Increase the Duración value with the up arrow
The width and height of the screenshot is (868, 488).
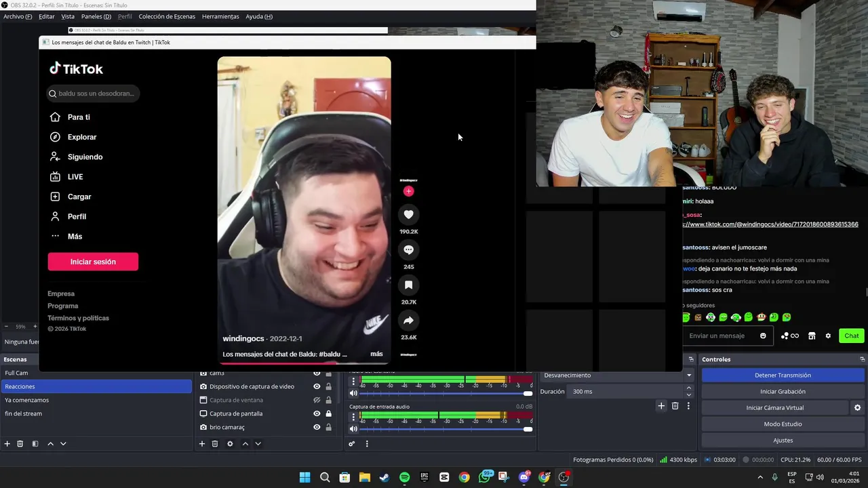point(689,388)
